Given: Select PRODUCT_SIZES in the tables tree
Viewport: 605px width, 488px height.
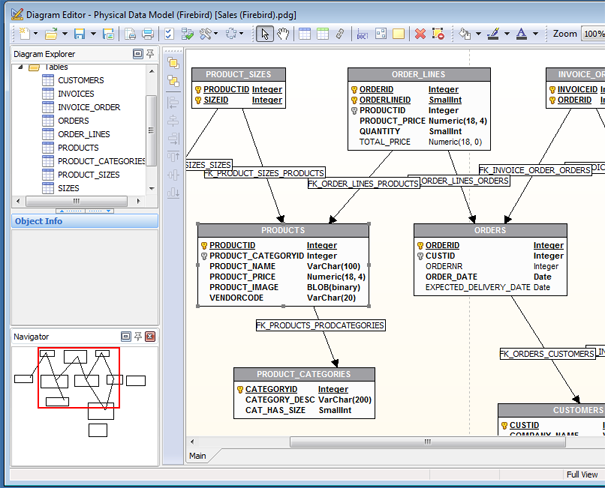Looking at the screenshot, I should coord(89,174).
